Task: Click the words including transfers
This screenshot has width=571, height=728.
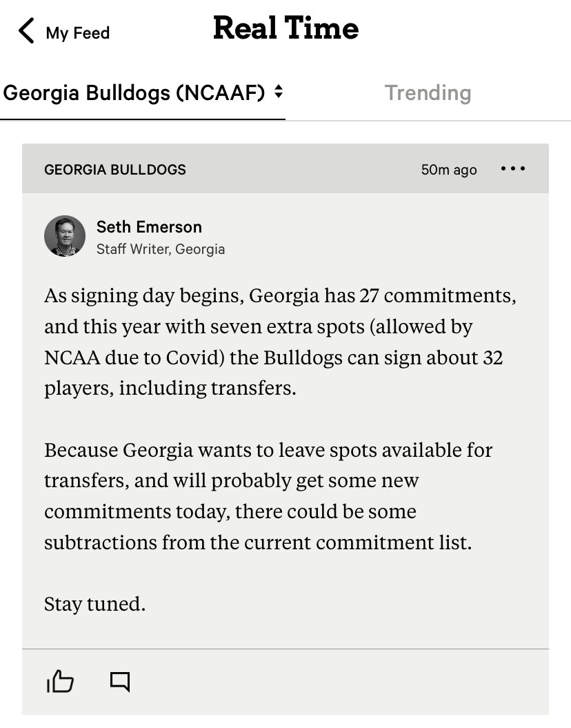Action: pyautogui.click(x=208, y=388)
